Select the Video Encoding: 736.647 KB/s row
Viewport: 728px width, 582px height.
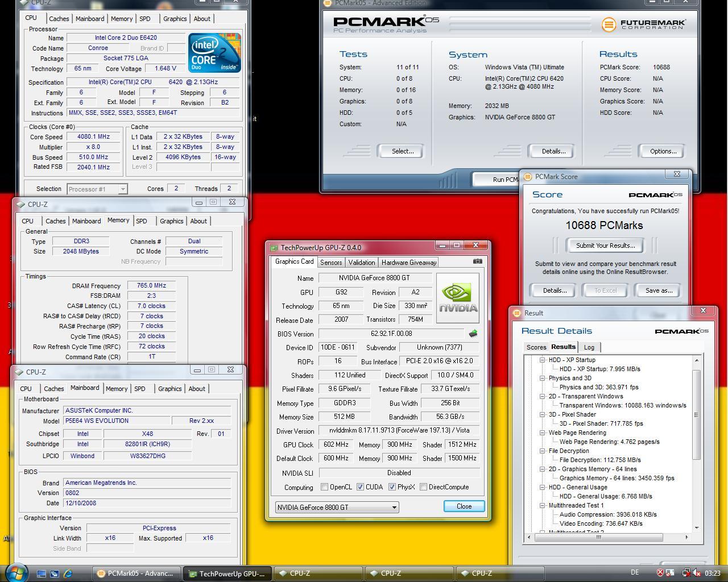(601, 523)
